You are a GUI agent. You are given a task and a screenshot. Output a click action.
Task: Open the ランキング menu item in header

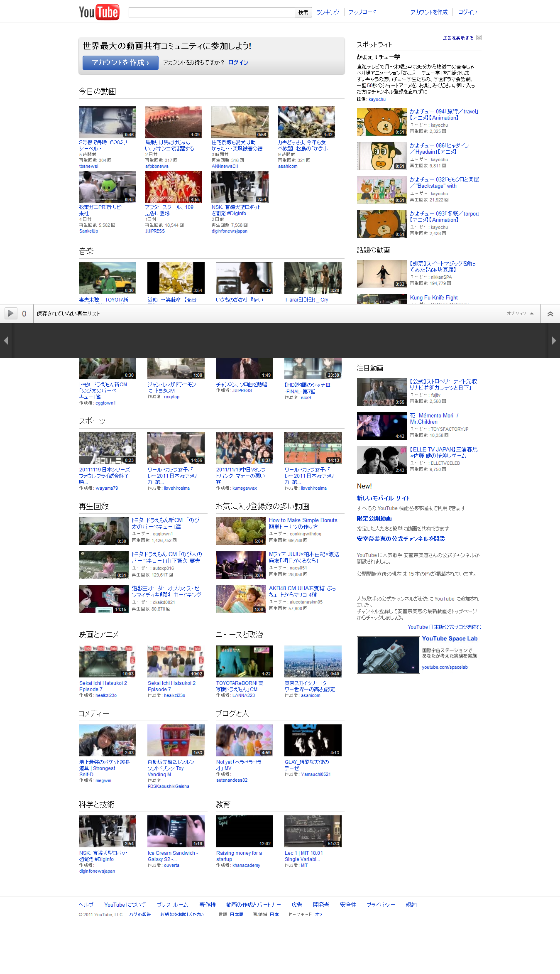[328, 12]
